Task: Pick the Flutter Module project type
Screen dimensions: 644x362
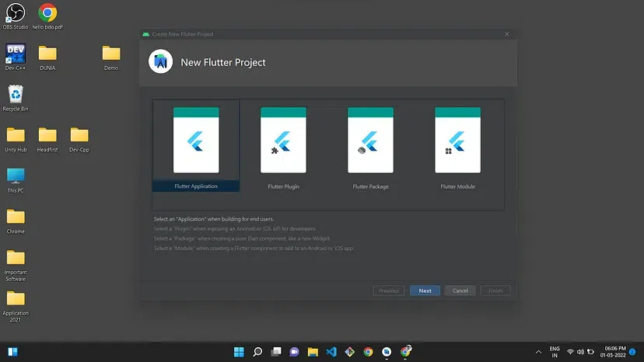Action: pos(457,146)
